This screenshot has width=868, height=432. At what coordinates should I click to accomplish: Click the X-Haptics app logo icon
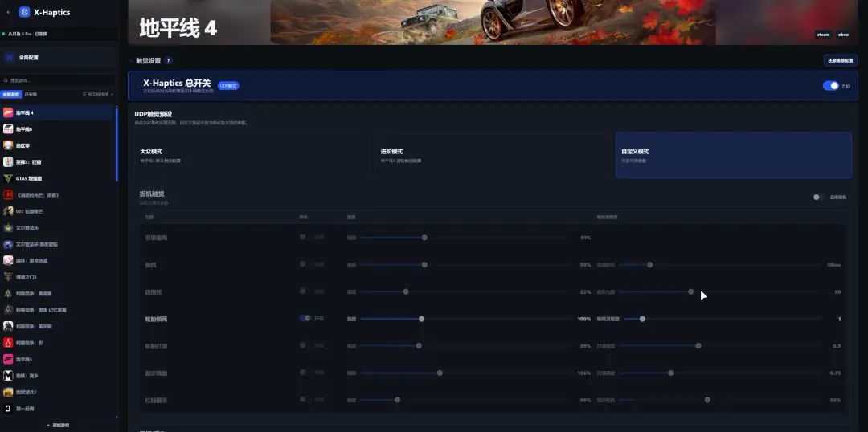[24, 12]
